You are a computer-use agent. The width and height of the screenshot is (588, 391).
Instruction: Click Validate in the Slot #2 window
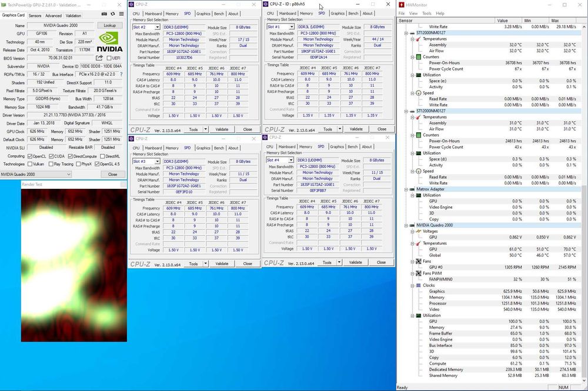pyautogui.click(x=222, y=129)
